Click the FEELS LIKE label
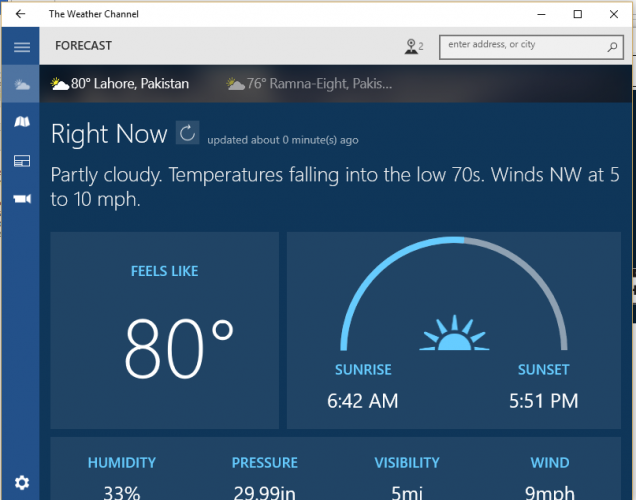Viewport: 636px width, 500px height. 164,271
